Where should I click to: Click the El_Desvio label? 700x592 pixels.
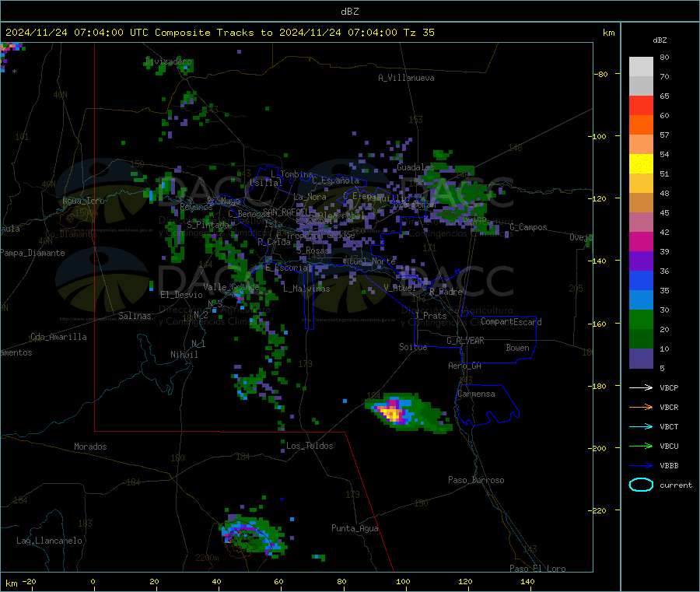coord(182,295)
